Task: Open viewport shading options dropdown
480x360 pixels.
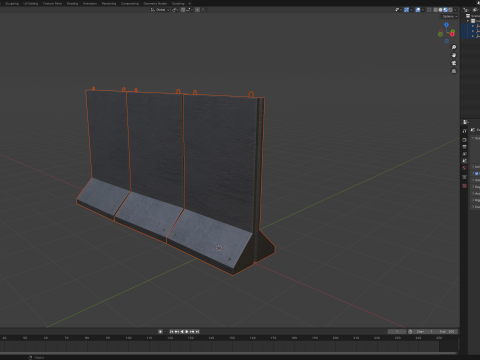Action: tap(455, 10)
